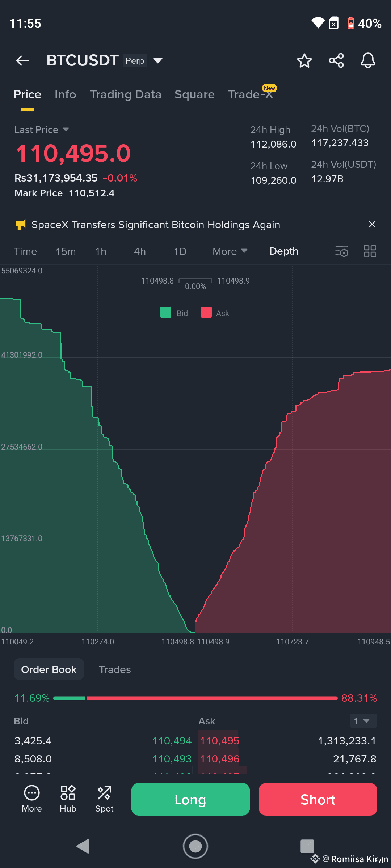
Task: Tap the green Long button
Action: click(190, 799)
